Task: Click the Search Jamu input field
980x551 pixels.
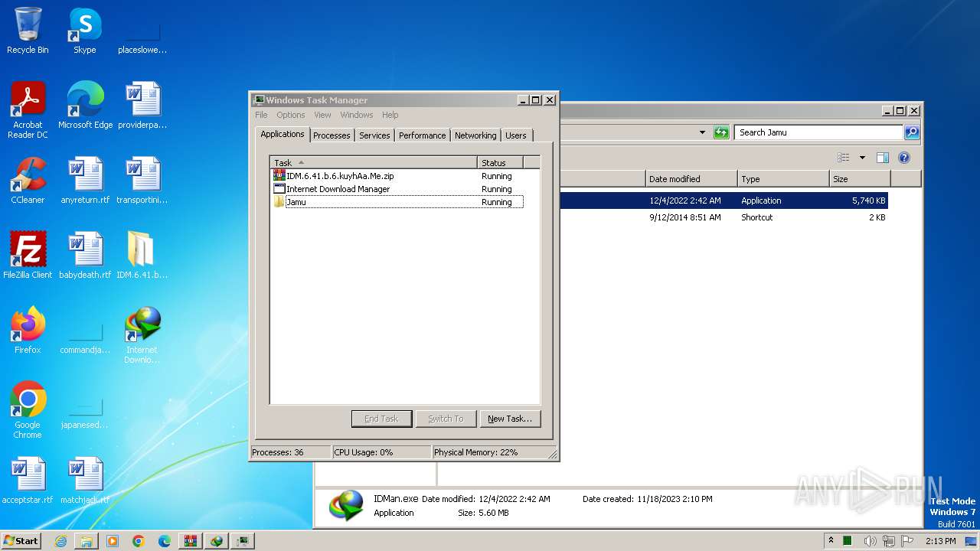Action: click(818, 132)
